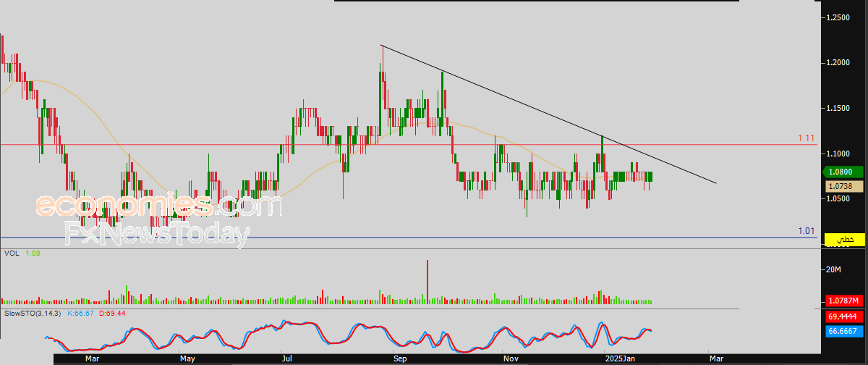This screenshot has width=868, height=365.
Task: Select the 1.11 resistance line label
Action: pos(807,138)
